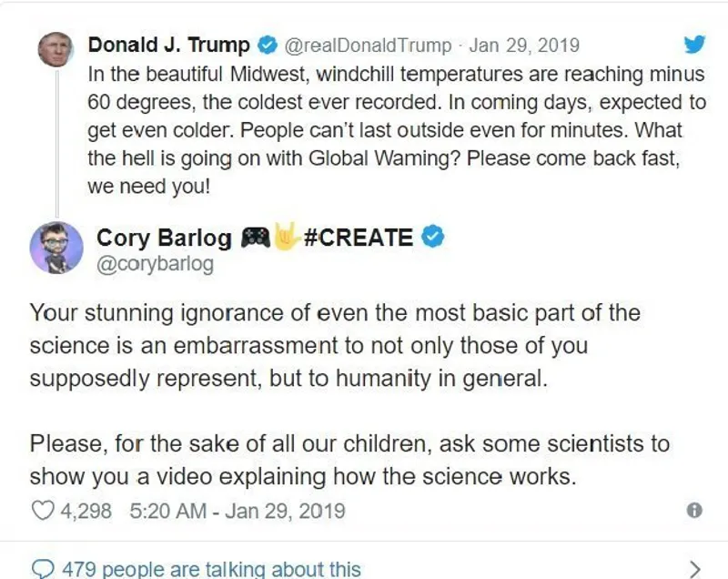
Task: Click the game controller emoji icon
Action: click(x=254, y=238)
